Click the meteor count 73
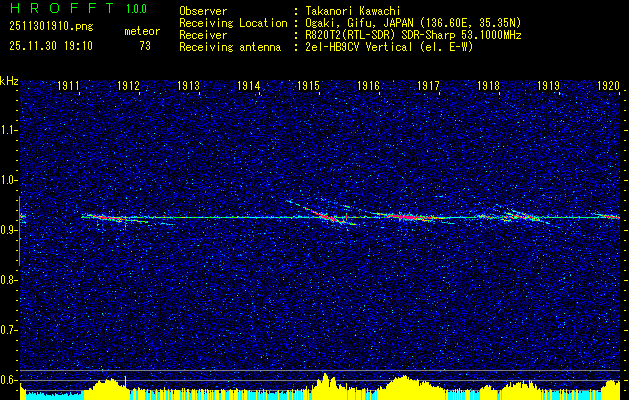Viewport: 629px width, 400px height. click(x=145, y=46)
